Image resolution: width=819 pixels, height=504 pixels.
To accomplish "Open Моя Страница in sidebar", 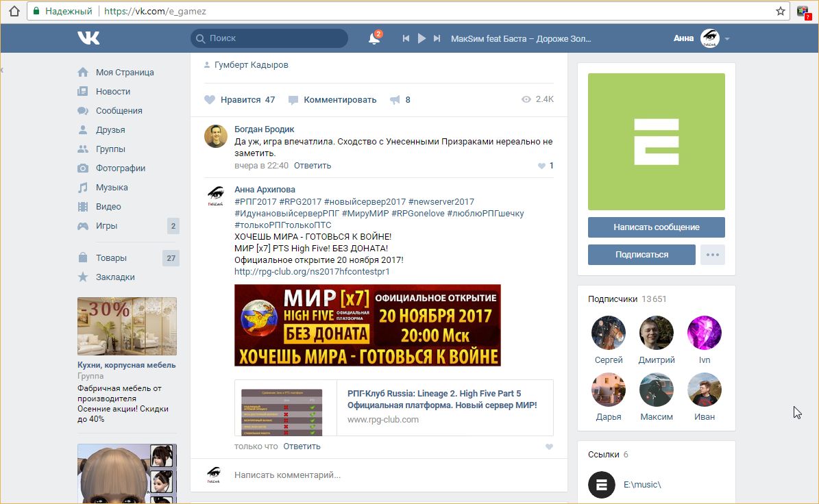I will 125,72.
